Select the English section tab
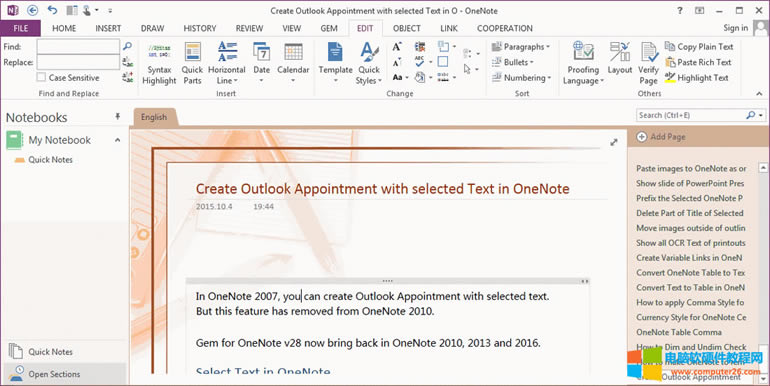The height and width of the screenshot is (386, 770). (154, 117)
